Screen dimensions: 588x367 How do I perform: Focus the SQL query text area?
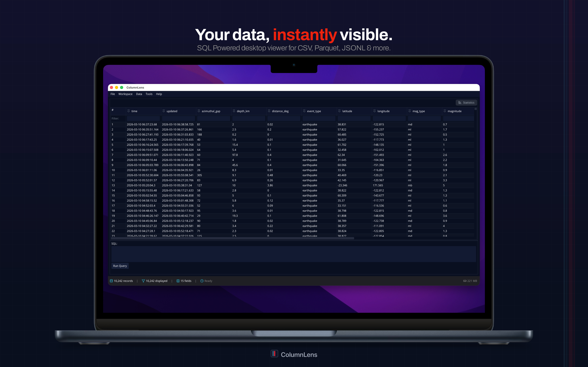(x=294, y=254)
